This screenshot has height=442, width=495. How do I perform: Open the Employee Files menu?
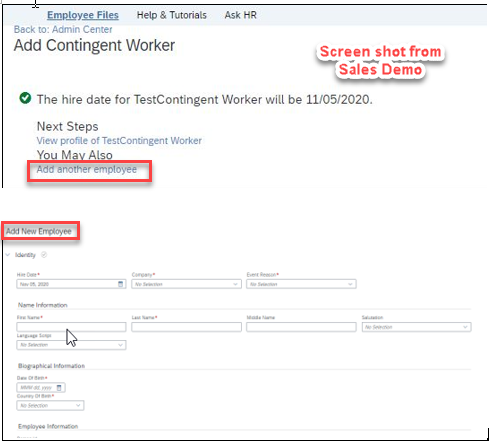83,15
